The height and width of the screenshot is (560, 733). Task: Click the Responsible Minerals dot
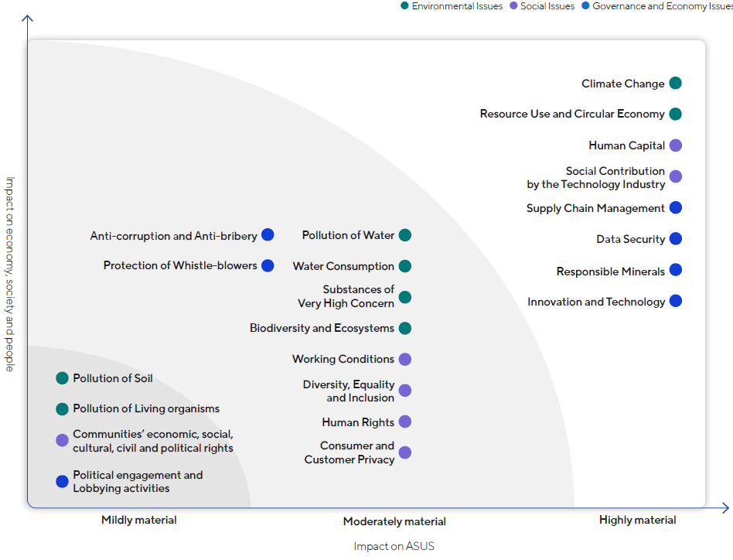click(x=675, y=270)
